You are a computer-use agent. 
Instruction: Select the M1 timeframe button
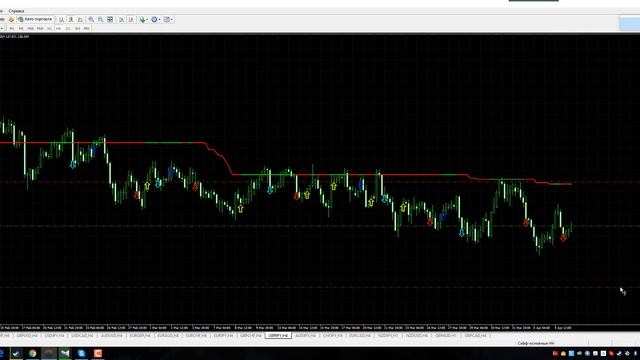11,29
